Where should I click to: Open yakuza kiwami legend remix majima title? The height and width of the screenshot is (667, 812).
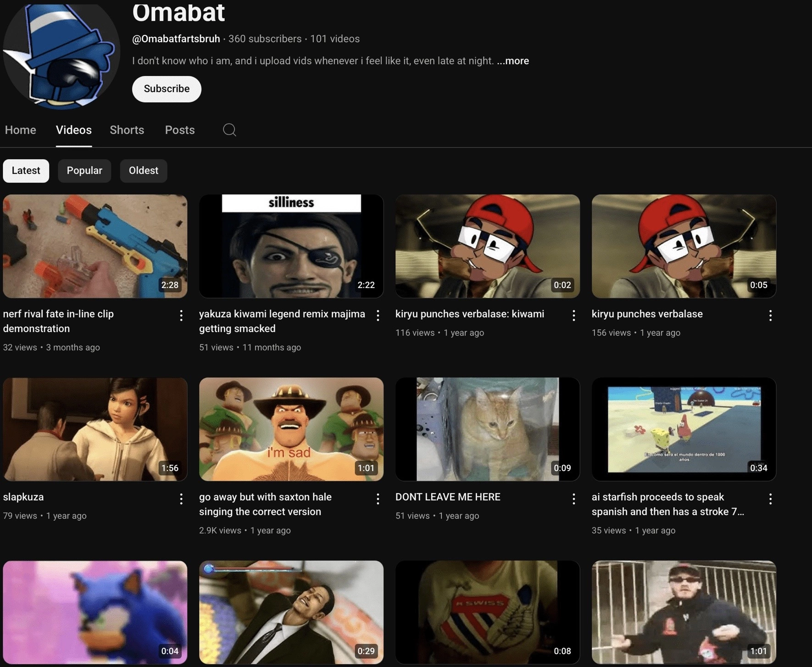[x=282, y=321]
